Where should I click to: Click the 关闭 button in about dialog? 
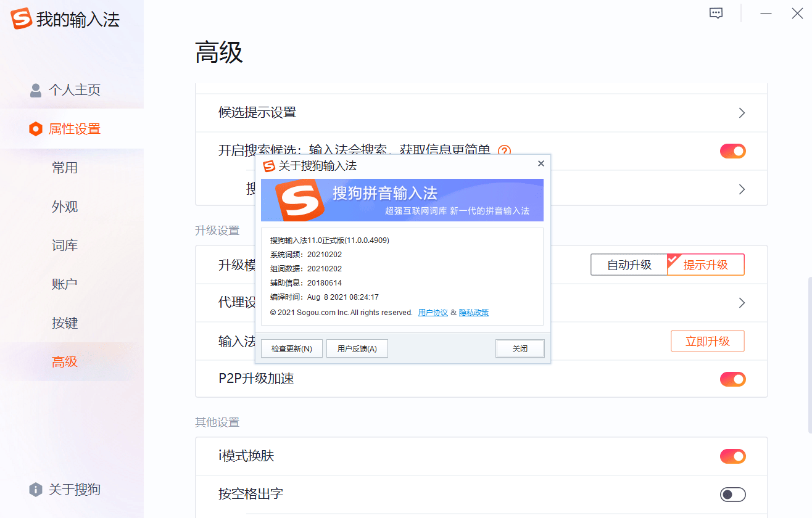point(520,348)
